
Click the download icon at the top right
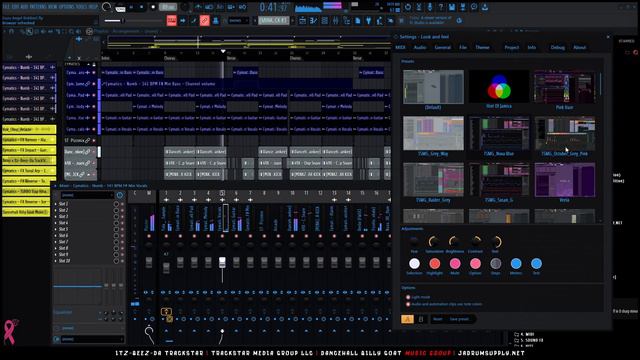484,7
